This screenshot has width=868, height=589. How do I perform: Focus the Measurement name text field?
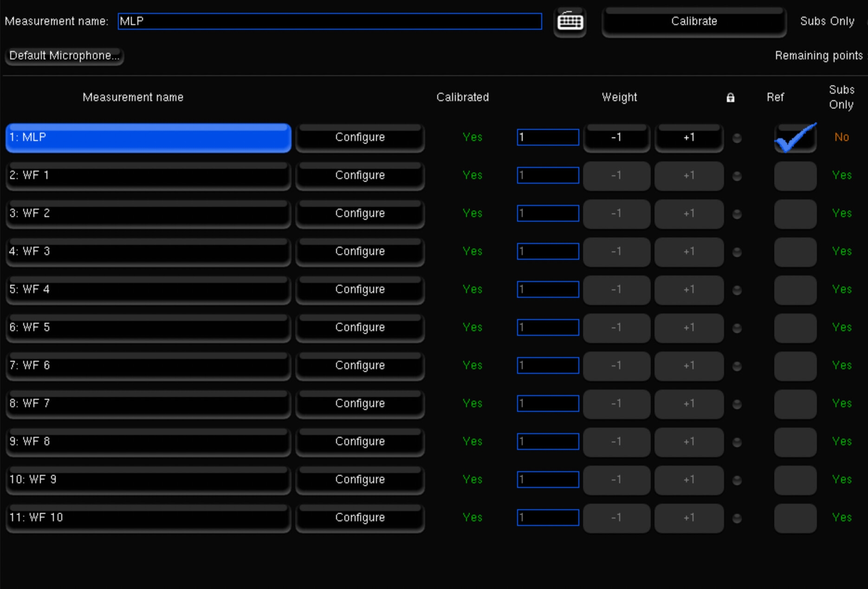330,21
